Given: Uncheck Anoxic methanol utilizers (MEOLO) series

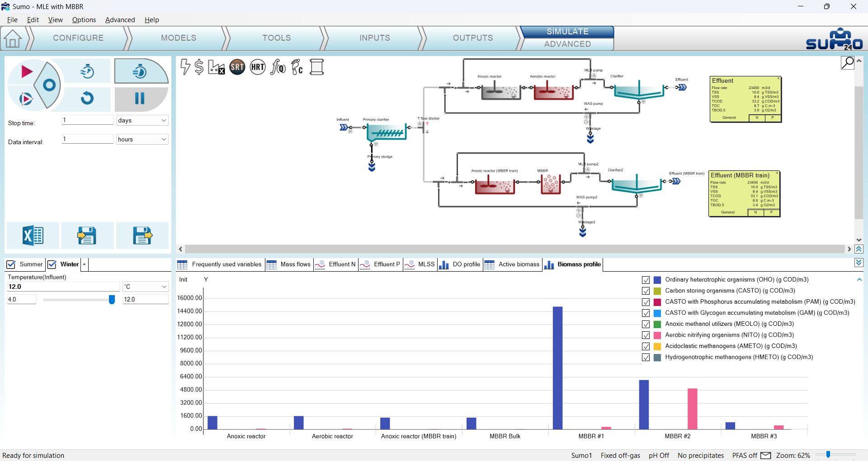Looking at the screenshot, I should point(646,324).
